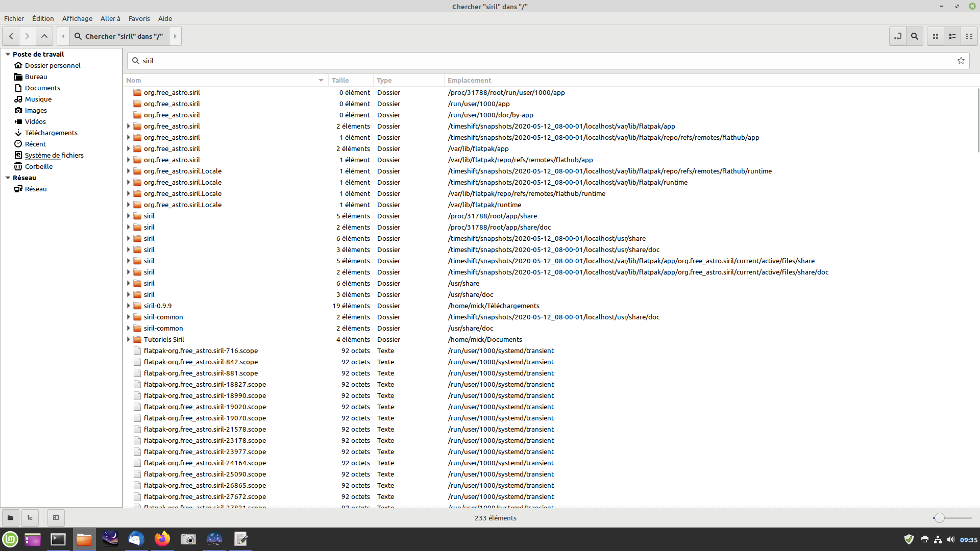Expand the Tutoriels Siril folder

tap(129, 340)
